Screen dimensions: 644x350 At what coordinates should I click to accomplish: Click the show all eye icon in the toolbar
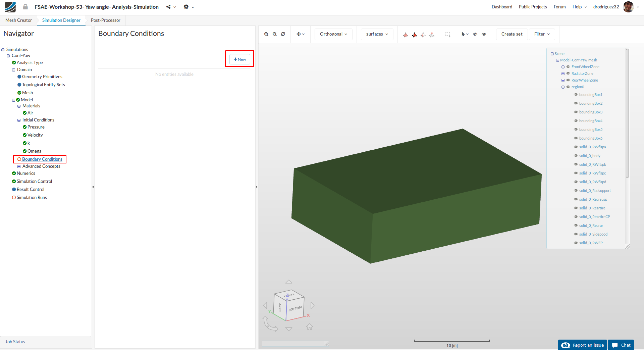pos(484,34)
